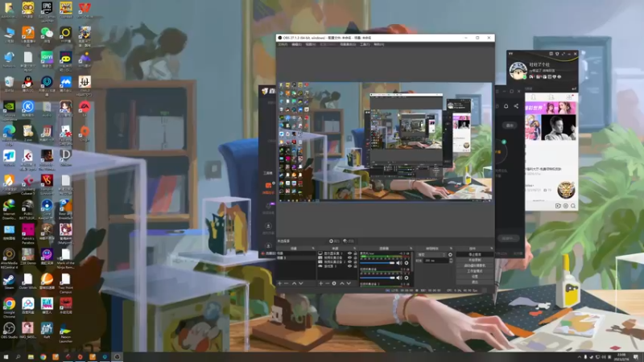The height and width of the screenshot is (362, 644).
Task: Toggle eye visibility of fourth source in list
Action: tap(350, 266)
